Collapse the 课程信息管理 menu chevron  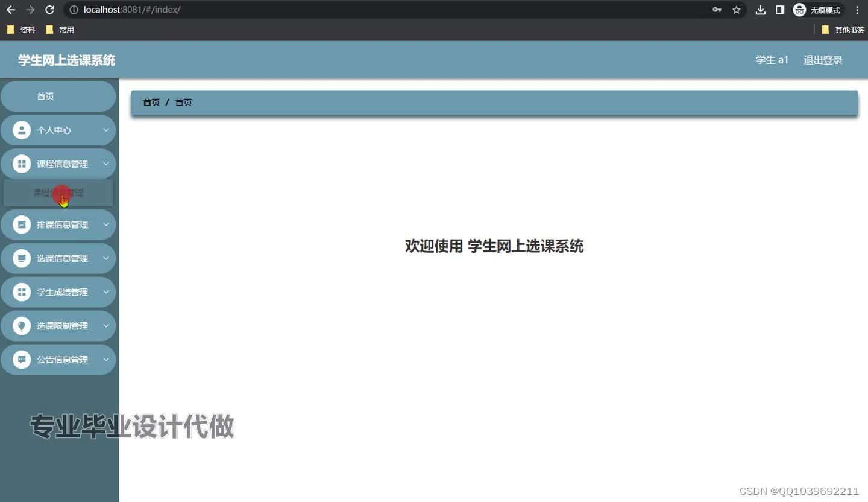coord(106,164)
